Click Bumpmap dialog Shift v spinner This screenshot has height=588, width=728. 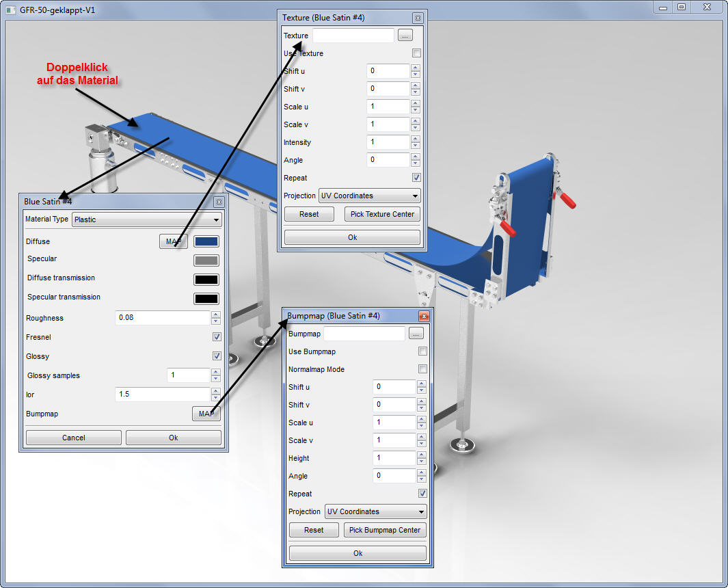pos(422,405)
